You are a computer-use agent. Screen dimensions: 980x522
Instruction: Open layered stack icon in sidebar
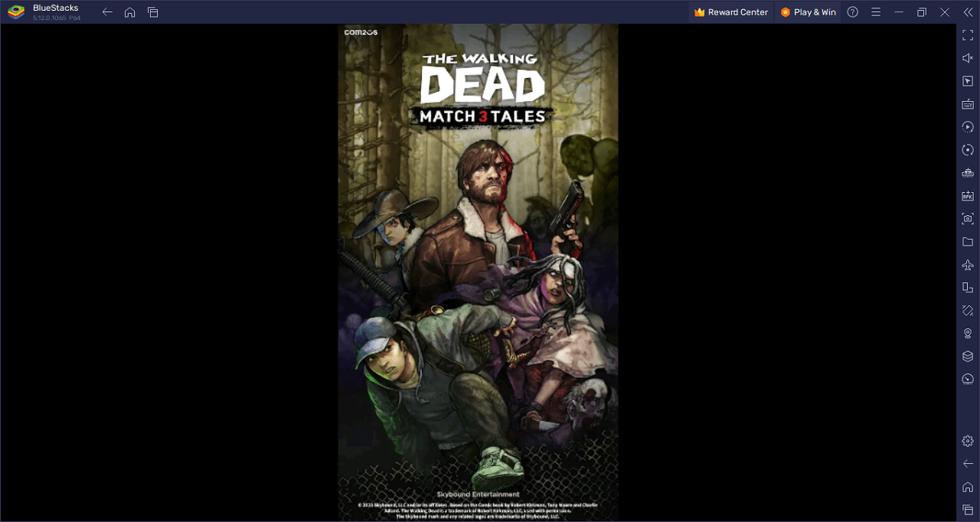pyautogui.click(x=968, y=357)
